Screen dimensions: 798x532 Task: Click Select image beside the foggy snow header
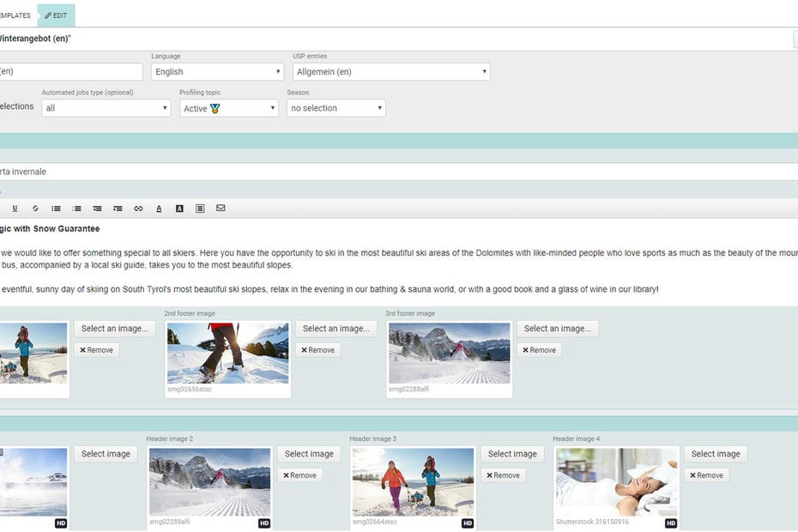coord(106,454)
